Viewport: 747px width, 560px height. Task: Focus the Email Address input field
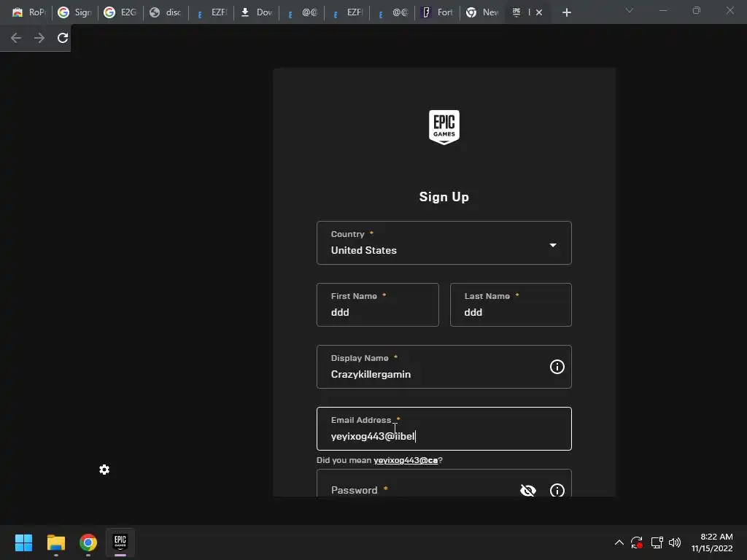(x=444, y=429)
